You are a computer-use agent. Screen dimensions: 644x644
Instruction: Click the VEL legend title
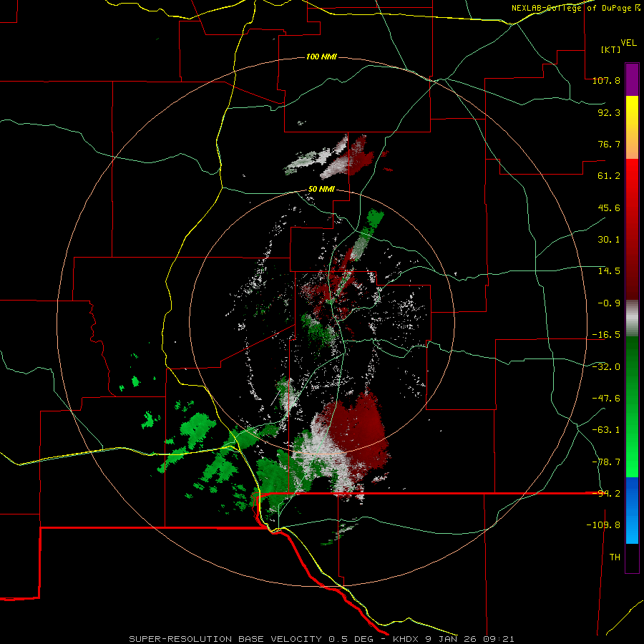pos(628,43)
